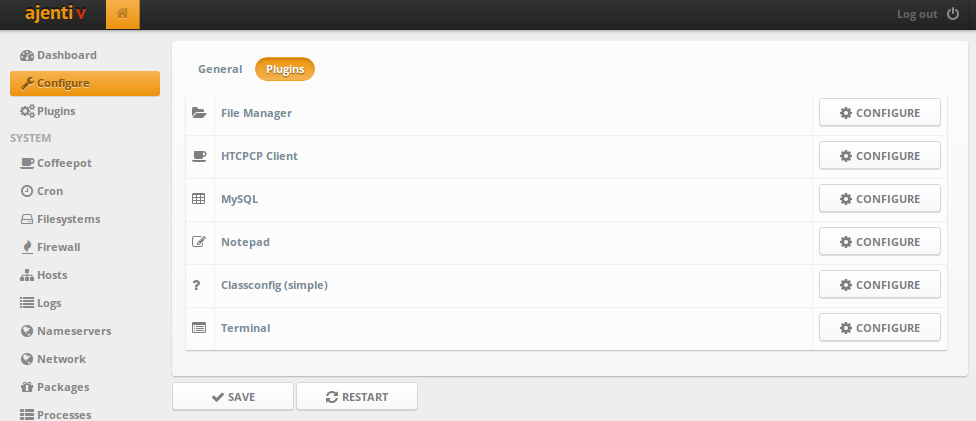Click the HTCPCP Client coffee cup icon
This screenshot has width=976, height=421.
click(198, 156)
